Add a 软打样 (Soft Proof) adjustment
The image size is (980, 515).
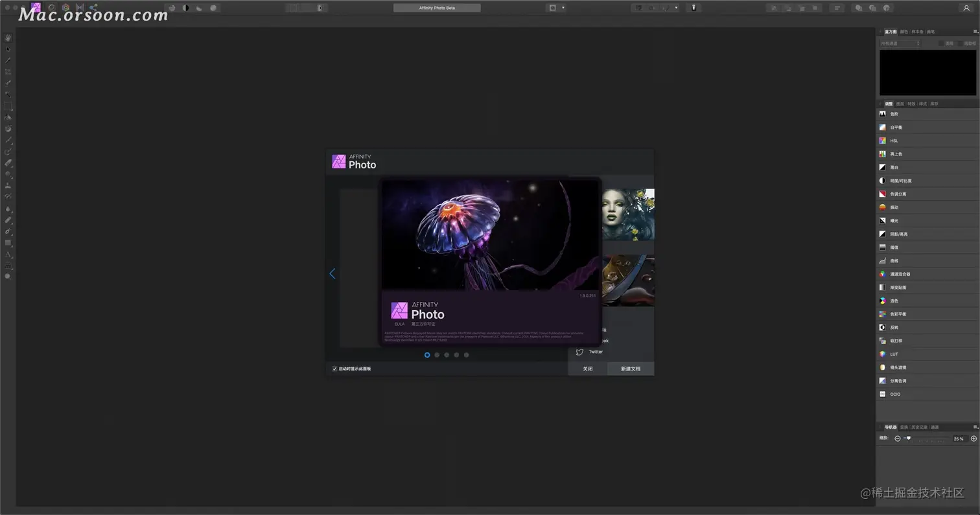click(927, 341)
